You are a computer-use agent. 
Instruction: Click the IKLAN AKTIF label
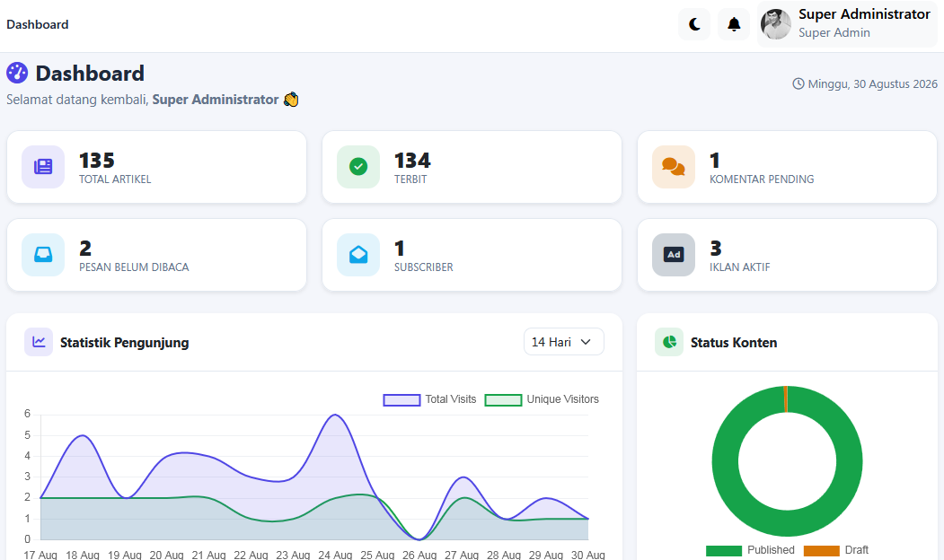[739, 267]
